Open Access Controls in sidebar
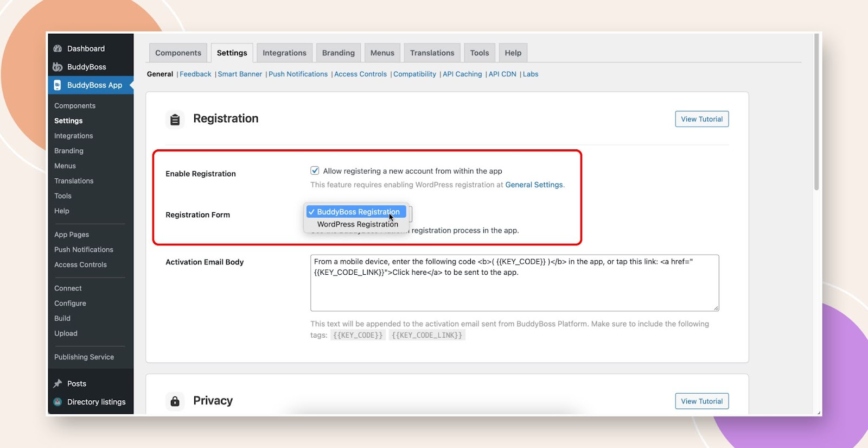This screenshot has width=868, height=448. click(80, 265)
